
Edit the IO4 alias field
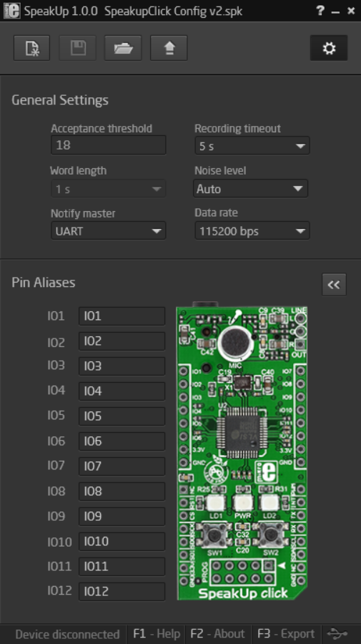pos(122,391)
